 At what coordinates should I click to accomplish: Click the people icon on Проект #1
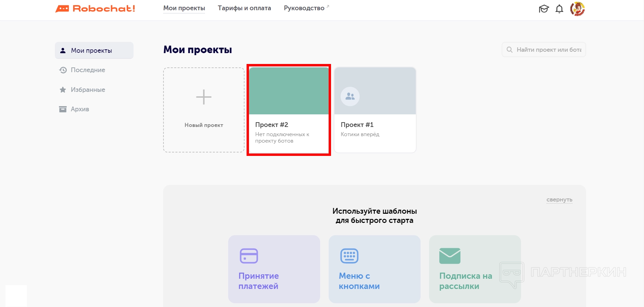coord(350,97)
